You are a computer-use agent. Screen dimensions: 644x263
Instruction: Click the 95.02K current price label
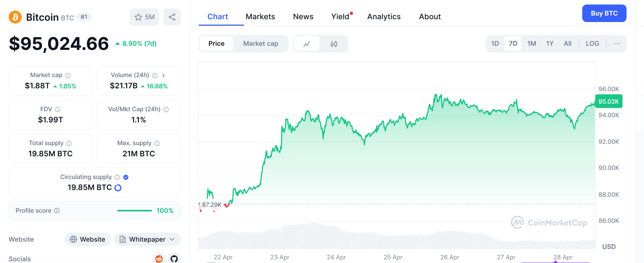[x=608, y=101]
